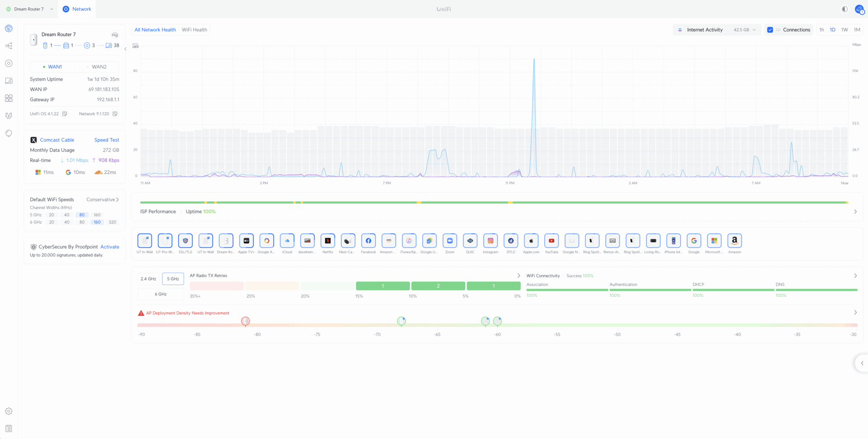Click the Zoom app icon
868x439 pixels.
pyautogui.click(x=450, y=241)
